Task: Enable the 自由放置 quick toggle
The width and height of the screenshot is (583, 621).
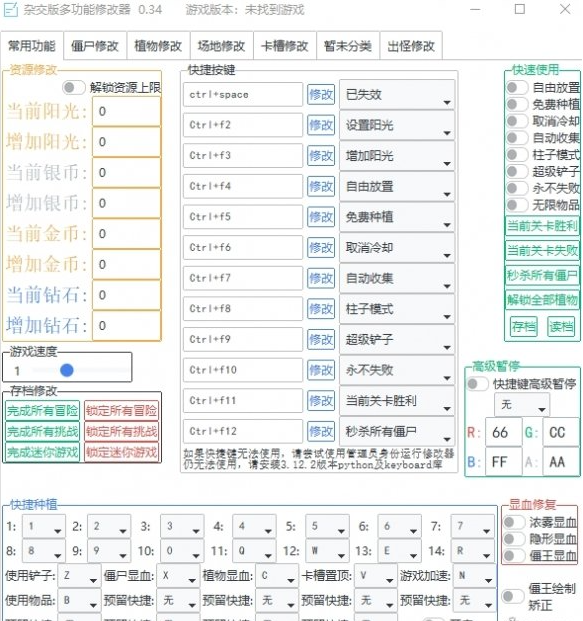Action: click(517, 87)
